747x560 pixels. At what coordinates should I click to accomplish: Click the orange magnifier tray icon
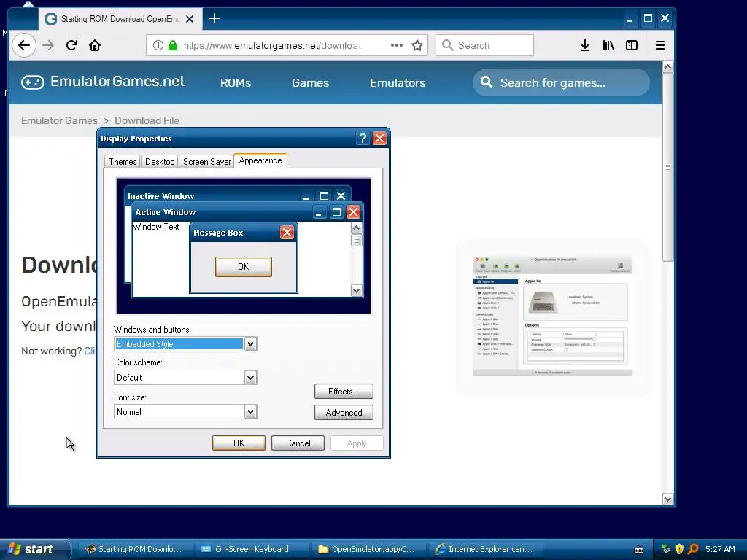693,549
